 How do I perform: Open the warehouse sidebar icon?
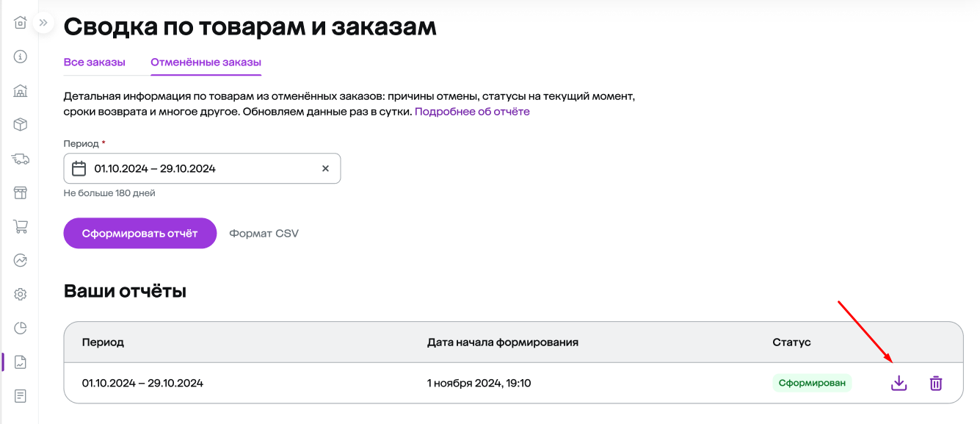pos(21,91)
